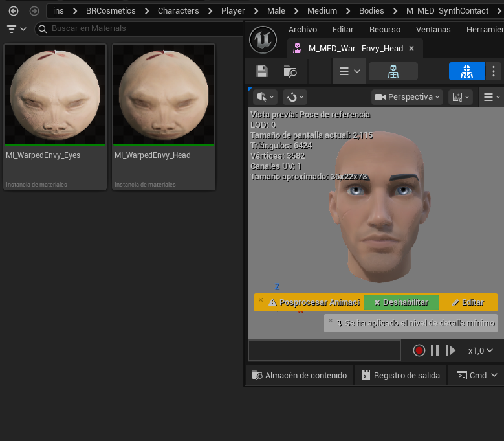Open the viewport selection mode dropdown
The width and height of the screenshot is (504, 441).
click(x=265, y=97)
